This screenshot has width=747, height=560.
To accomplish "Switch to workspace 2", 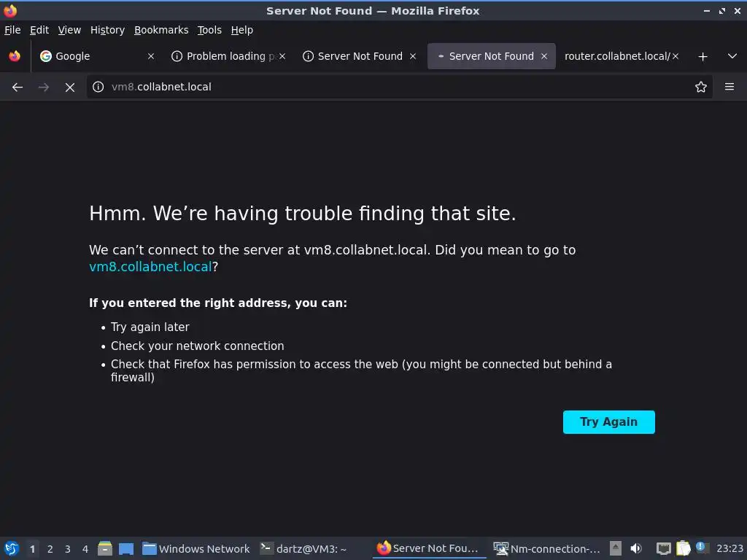I will point(50,549).
